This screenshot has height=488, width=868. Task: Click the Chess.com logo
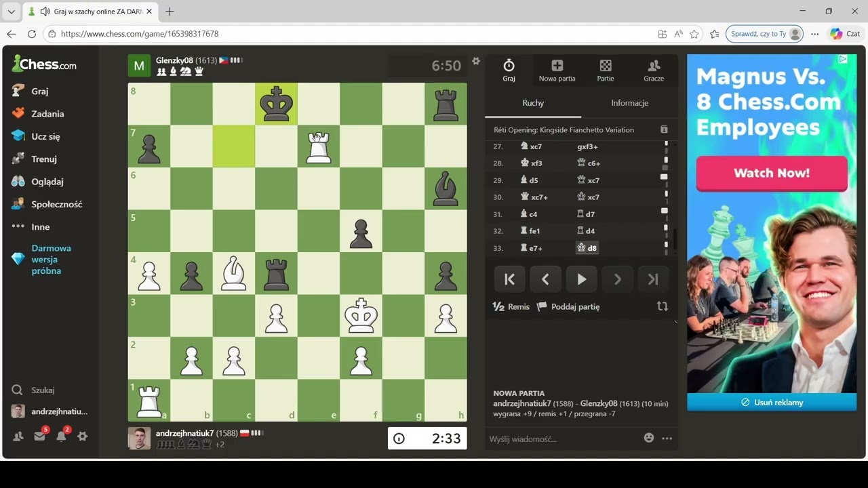(44, 64)
